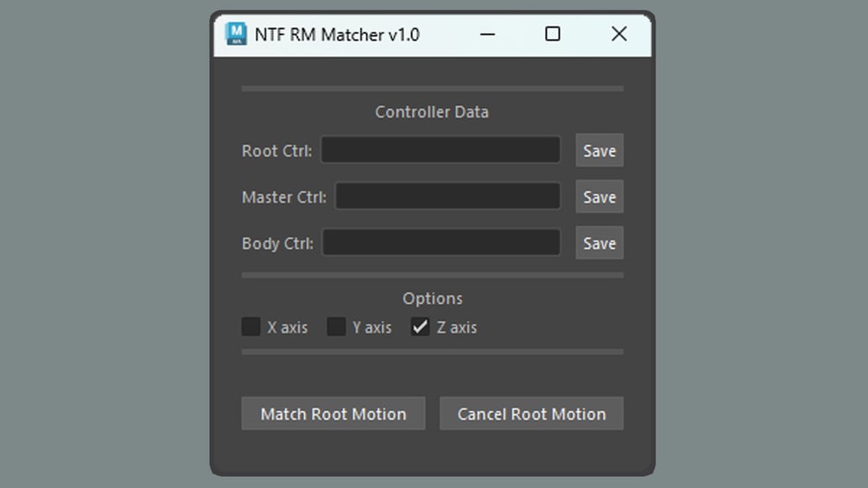
Task: Run Match Root Motion
Action: (333, 414)
